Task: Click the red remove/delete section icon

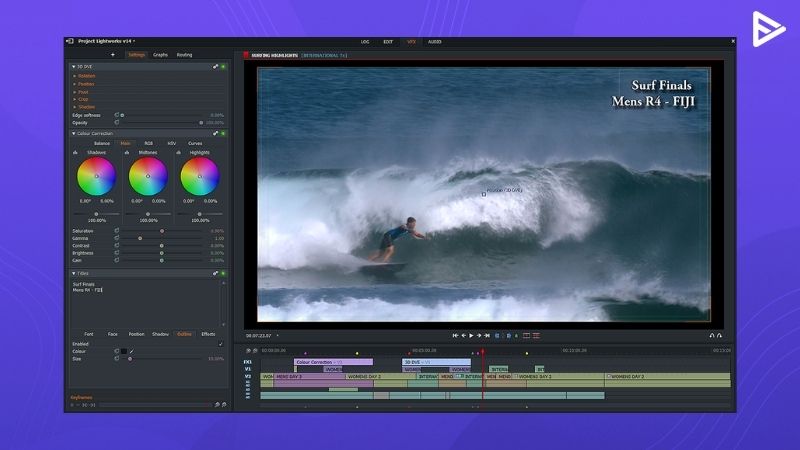Action: click(536, 336)
